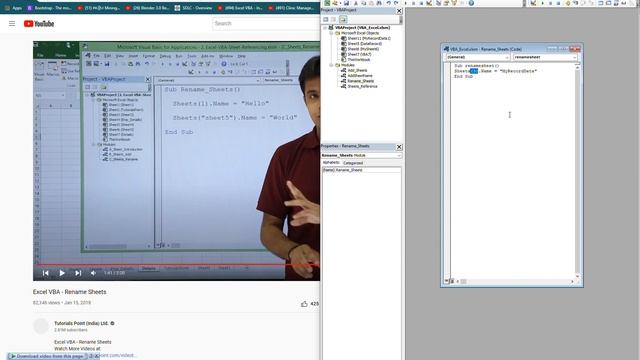Open Project Explorer from the toolbar icon
This screenshot has width=640, height=360.
coord(438,3)
